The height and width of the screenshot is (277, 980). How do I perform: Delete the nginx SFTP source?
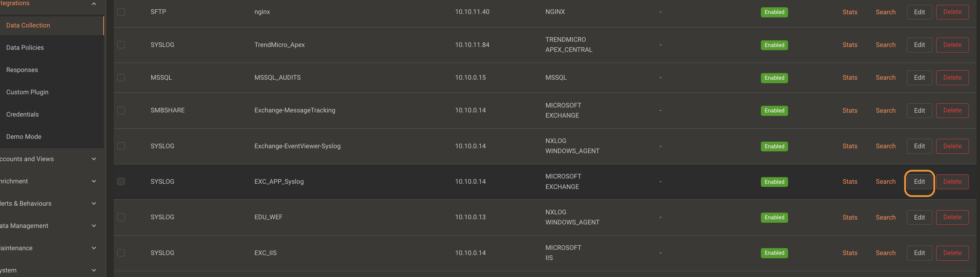(952, 12)
